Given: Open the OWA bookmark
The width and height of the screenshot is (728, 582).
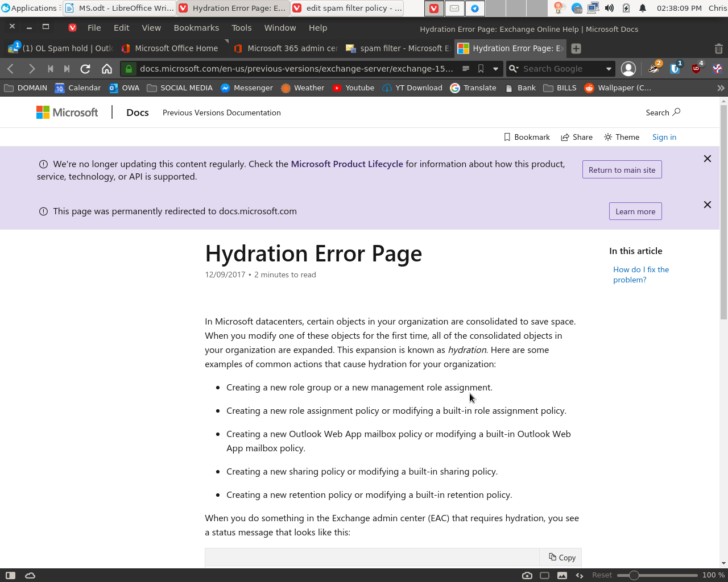Looking at the screenshot, I should tap(124, 88).
